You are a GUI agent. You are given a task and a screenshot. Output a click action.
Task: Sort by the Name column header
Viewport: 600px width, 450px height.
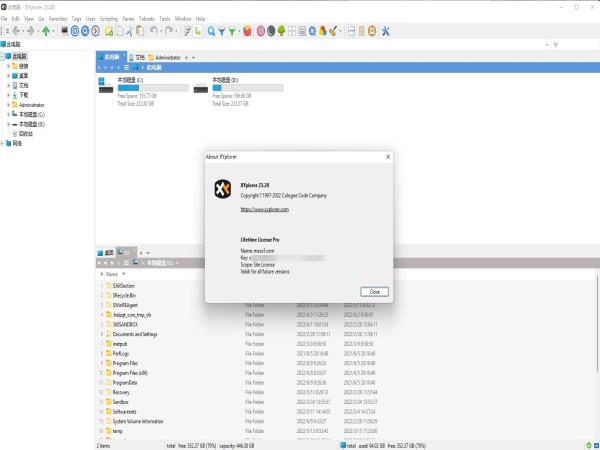(x=112, y=274)
